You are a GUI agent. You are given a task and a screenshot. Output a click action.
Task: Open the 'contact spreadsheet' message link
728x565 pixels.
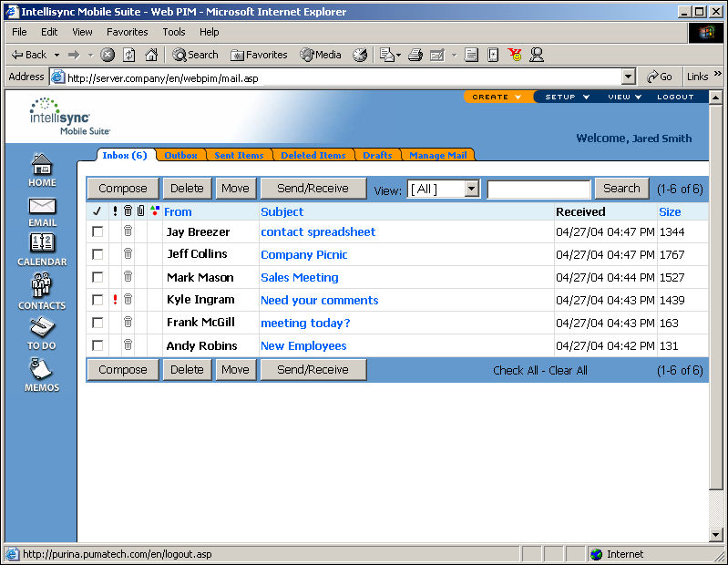coord(318,231)
